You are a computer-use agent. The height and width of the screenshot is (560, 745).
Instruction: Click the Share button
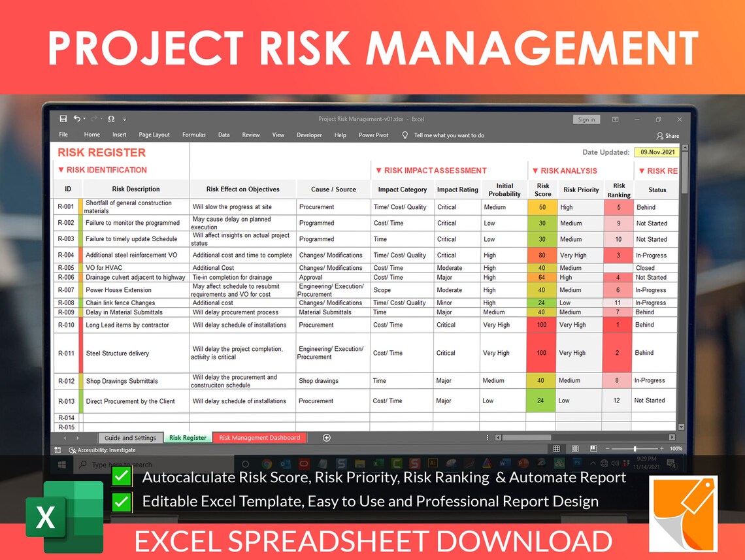(668, 135)
